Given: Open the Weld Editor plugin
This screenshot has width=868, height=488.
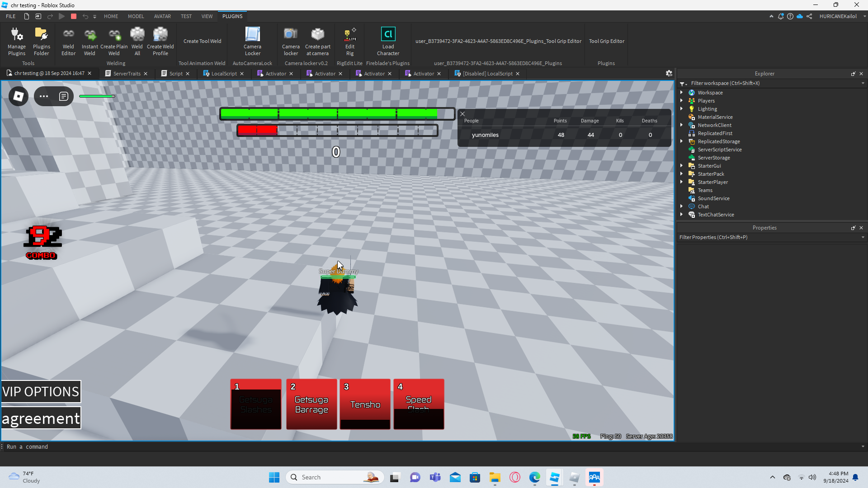Looking at the screenshot, I should [x=68, y=41].
